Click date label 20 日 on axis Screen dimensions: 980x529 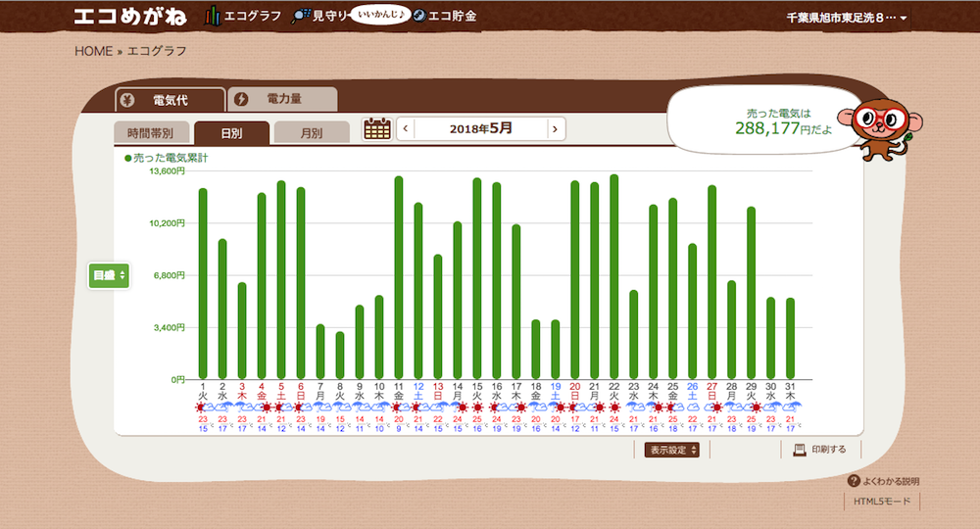575,391
